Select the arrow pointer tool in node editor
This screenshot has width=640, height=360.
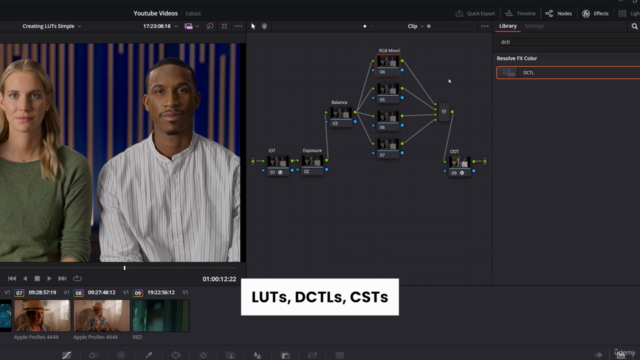pyautogui.click(x=253, y=26)
